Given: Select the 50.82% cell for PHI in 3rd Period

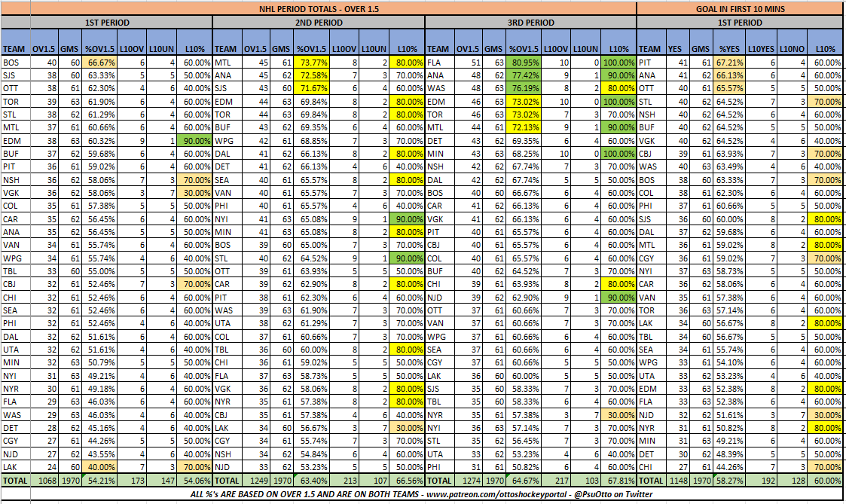Looking at the screenshot, I should coord(524,467).
